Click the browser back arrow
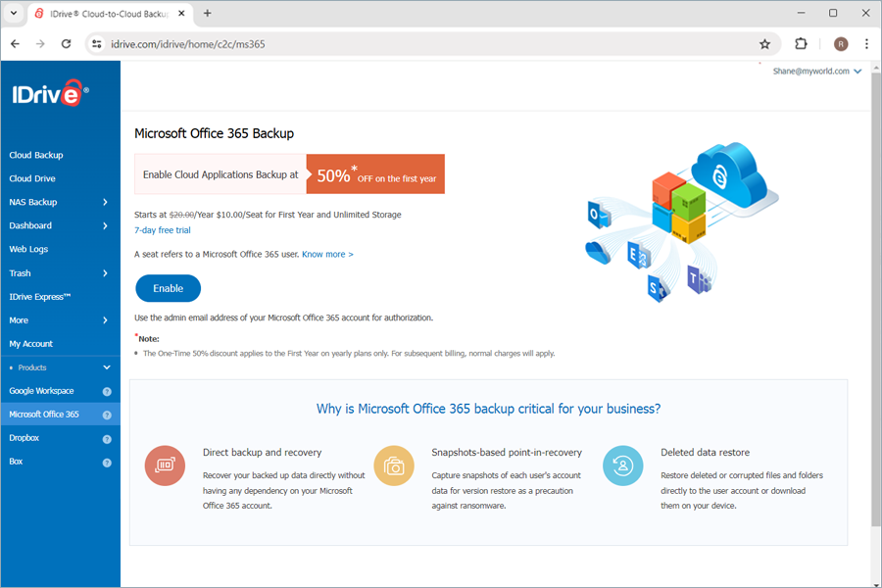This screenshot has width=882, height=588. 15,44
